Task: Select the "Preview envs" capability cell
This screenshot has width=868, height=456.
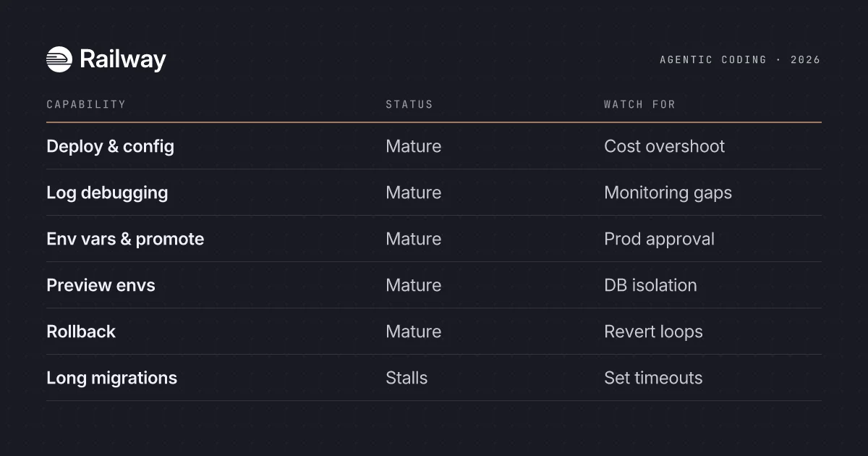Action: [x=101, y=285]
